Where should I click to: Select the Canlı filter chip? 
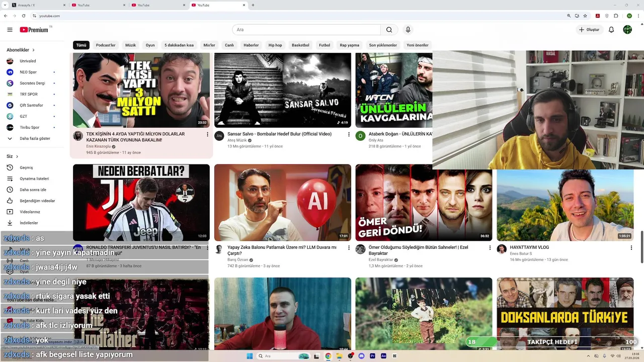click(229, 45)
